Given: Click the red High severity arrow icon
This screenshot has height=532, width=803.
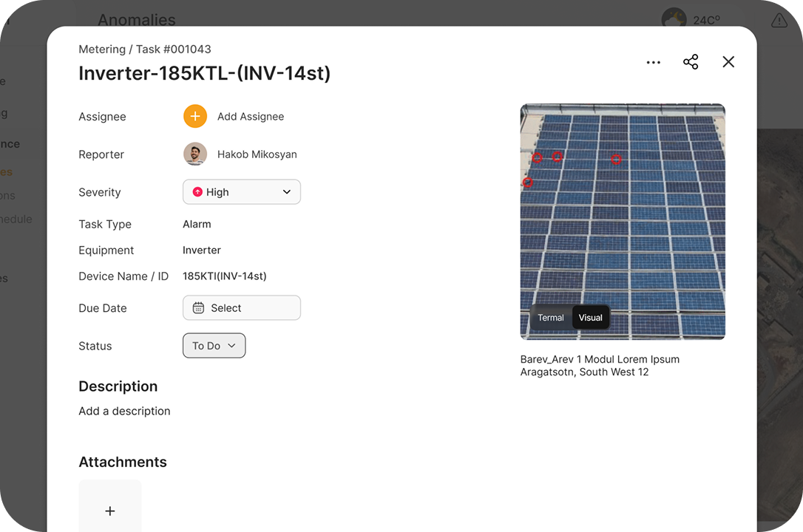Looking at the screenshot, I should tap(197, 192).
